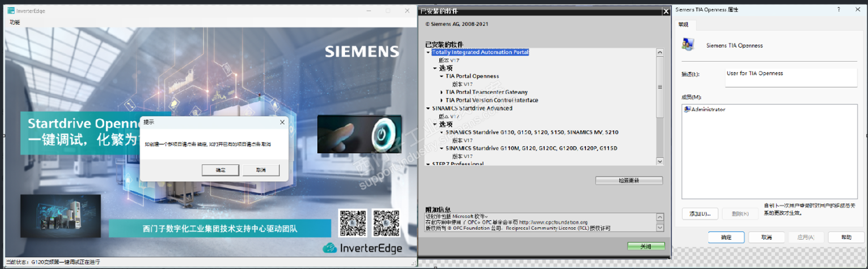Close the 已安装的软件 window with its X

coord(666,11)
